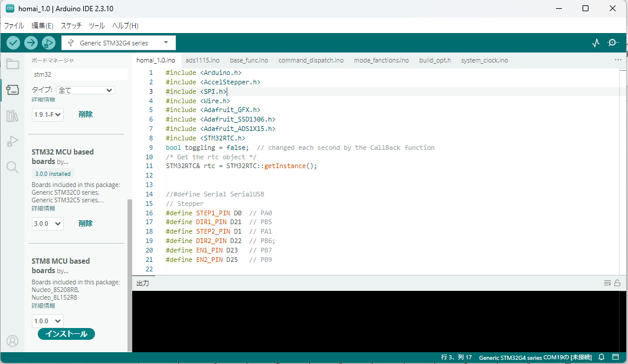Toggle the bottom panel icon in status bar
The height and width of the screenshot is (364, 628).
[616, 357]
